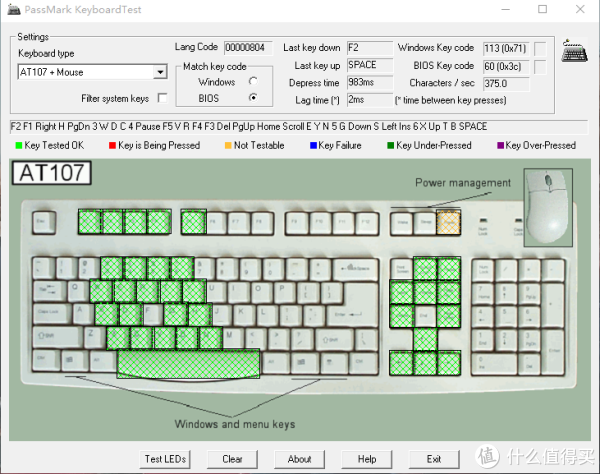
Task: Select the Windows match key code radio
Action: [253, 81]
